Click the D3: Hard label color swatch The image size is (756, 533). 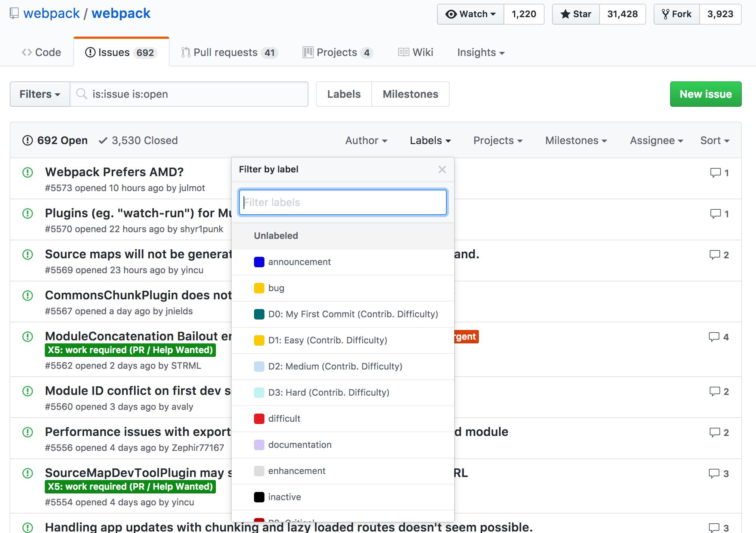[x=259, y=393]
